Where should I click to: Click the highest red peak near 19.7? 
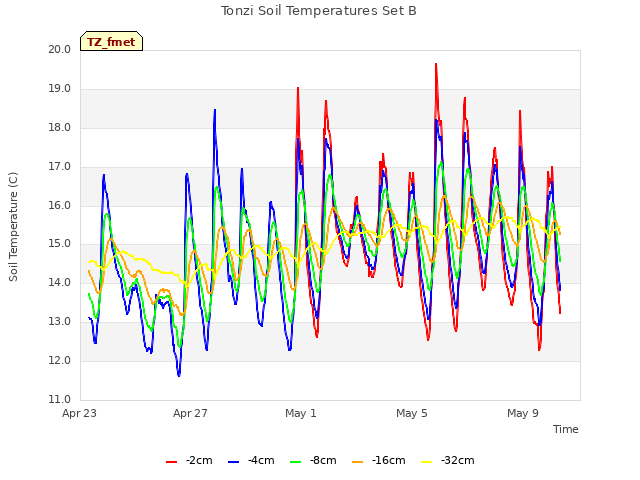click(x=436, y=64)
